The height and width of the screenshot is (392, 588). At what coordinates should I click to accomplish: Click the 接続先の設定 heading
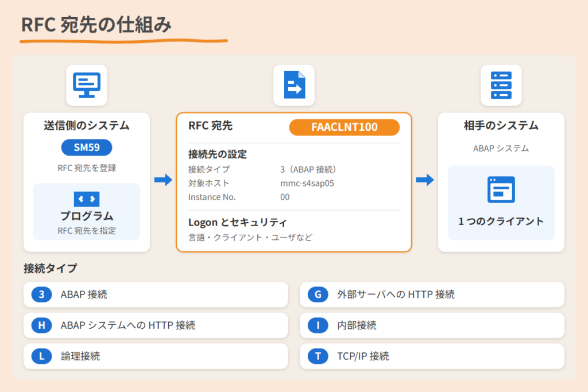[218, 154]
